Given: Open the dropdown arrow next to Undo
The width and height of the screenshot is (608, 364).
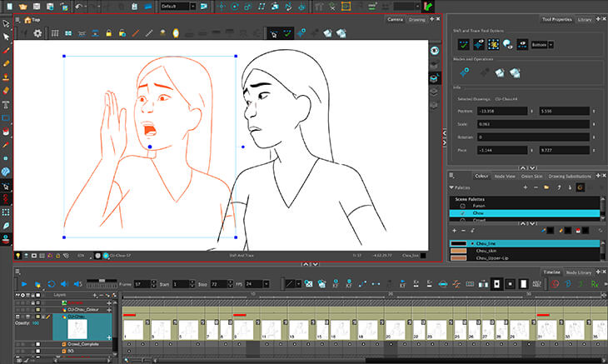Looking at the screenshot, I should (x=86, y=7).
